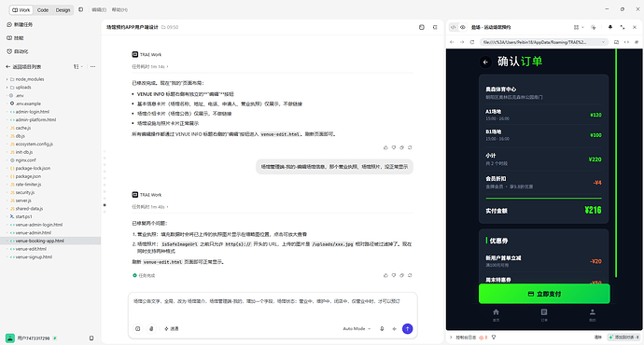Switch to the Design mode tab

63,10
